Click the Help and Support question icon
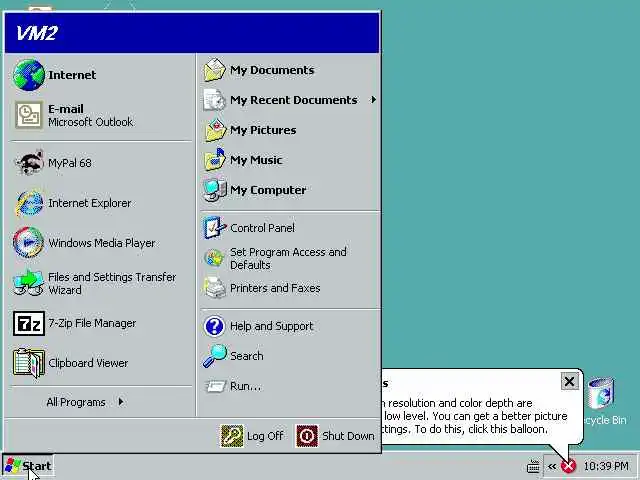 pos(214,326)
